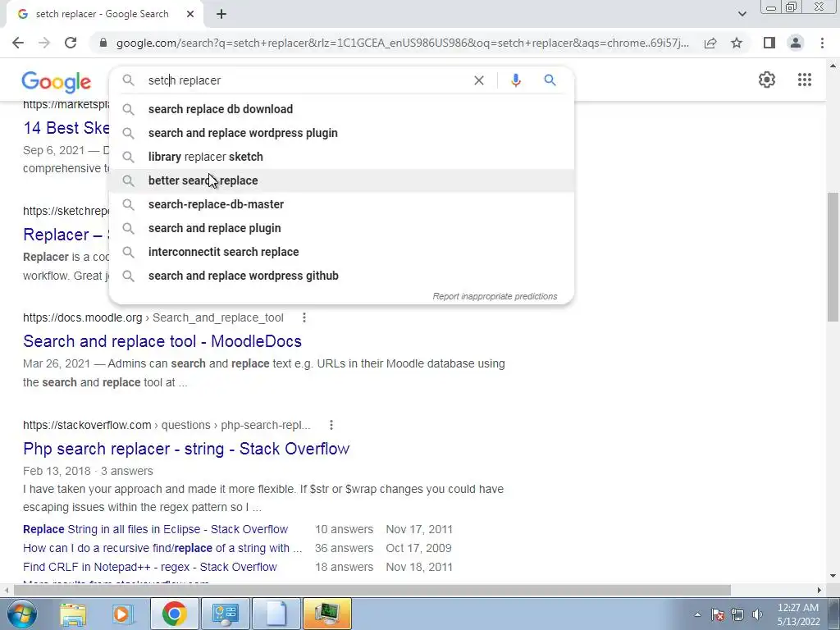Select suggestion 'search-replace-db-master'
840x630 pixels.
(x=341, y=204)
